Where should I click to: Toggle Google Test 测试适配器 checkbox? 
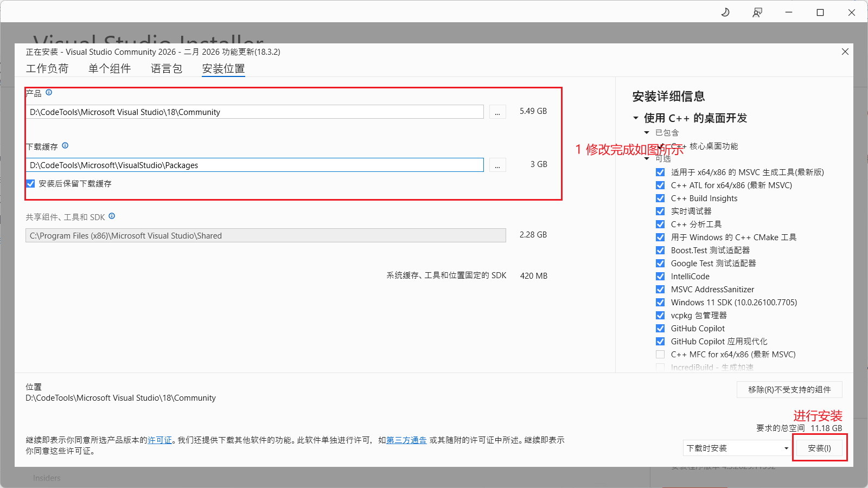tap(660, 264)
